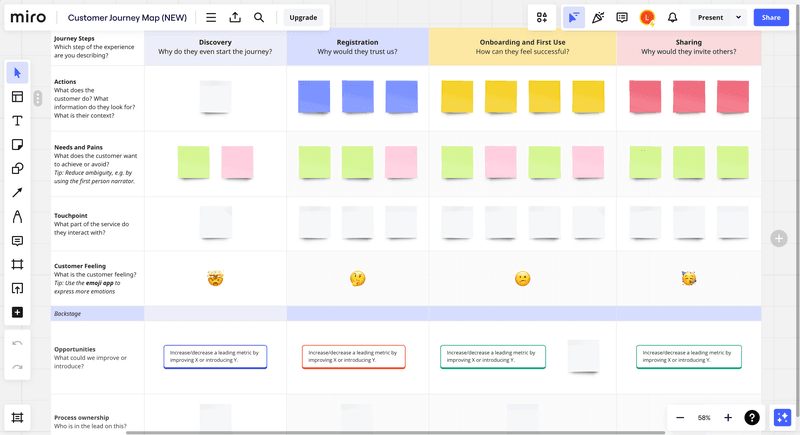The height and width of the screenshot is (435, 800).
Task: Click the blue-bordered opportunity box in Discovery
Action: coord(215,356)
